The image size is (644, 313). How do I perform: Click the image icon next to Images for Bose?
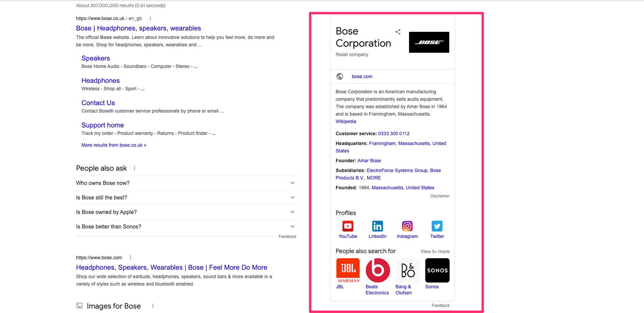[79, 306]
